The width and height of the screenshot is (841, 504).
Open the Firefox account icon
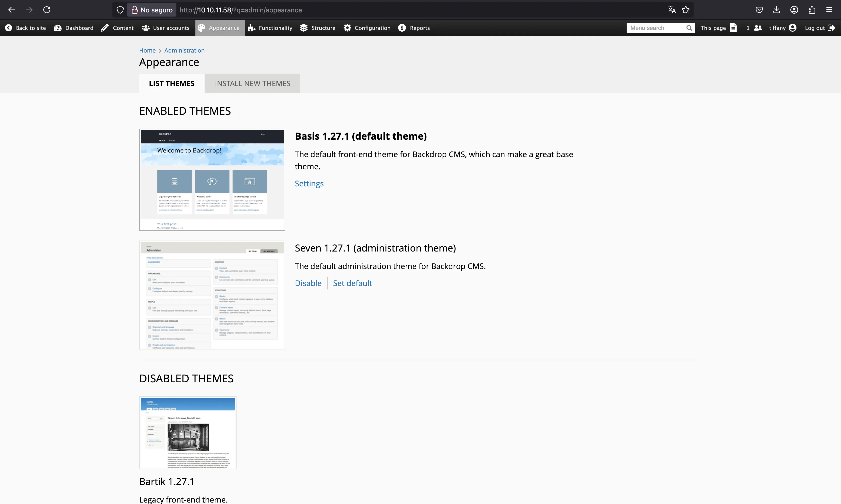(x=794, y=10)
